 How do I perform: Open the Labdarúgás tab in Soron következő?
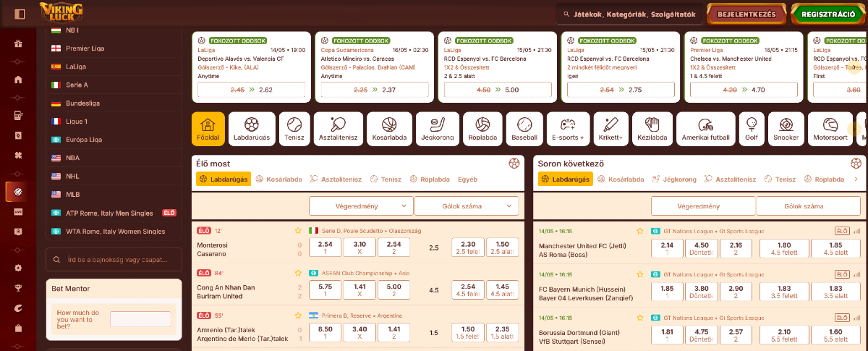click(x=566, y=179)
